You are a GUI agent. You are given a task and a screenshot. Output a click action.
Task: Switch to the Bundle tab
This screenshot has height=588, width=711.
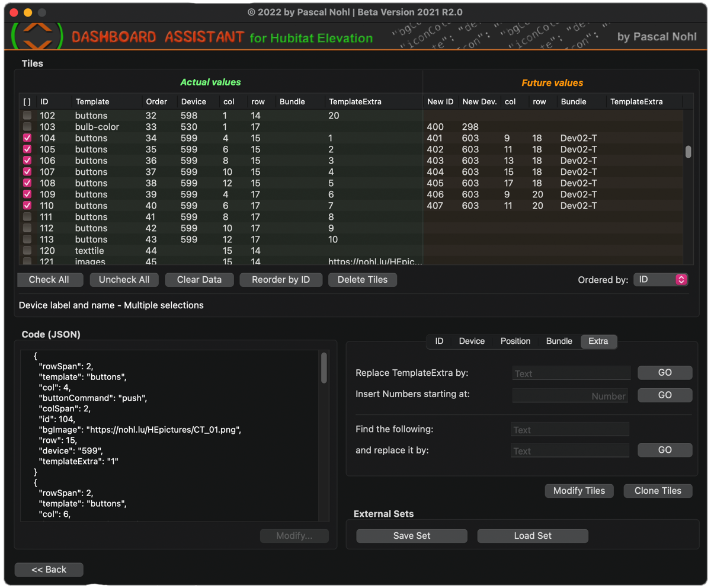pos(559,341)
